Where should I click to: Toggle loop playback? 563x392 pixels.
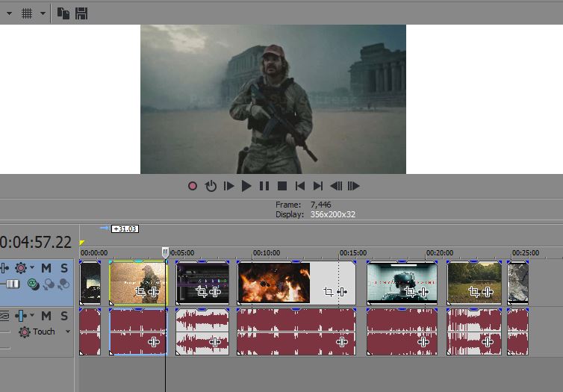[x=211, y=186]
